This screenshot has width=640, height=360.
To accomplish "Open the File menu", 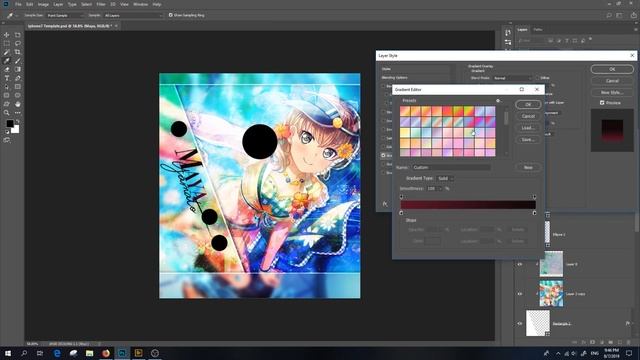I will tap(18, 4).
